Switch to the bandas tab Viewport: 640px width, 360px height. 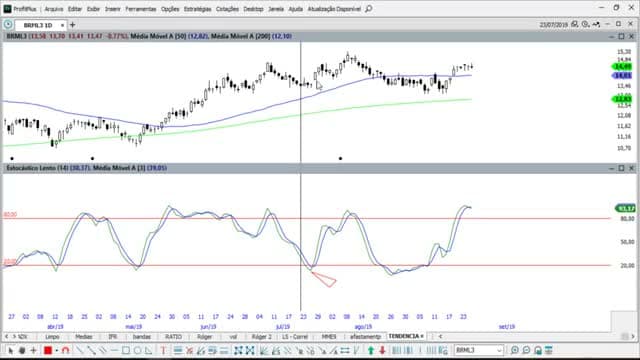click(x=142, y=337)
